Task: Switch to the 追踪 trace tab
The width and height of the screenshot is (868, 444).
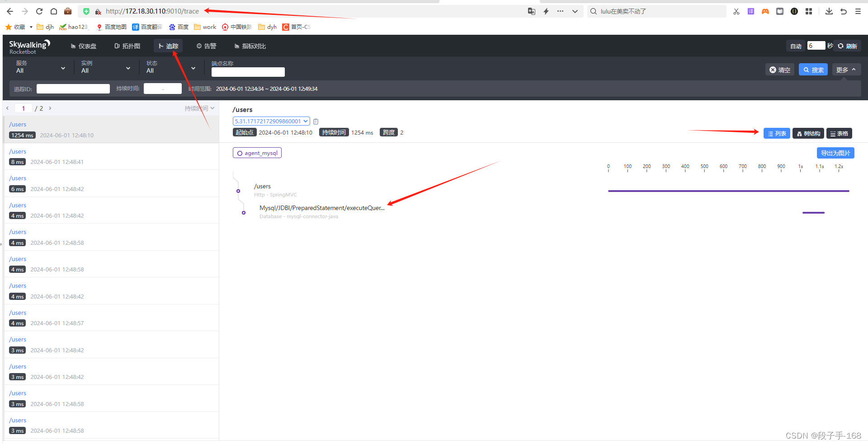Action: [168, 46]
